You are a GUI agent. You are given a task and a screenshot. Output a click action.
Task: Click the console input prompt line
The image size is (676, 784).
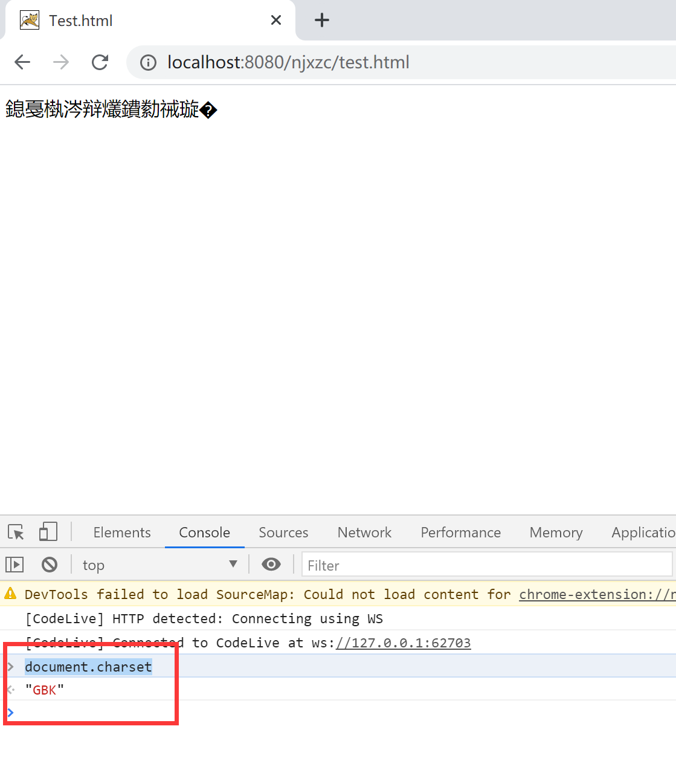338,713
